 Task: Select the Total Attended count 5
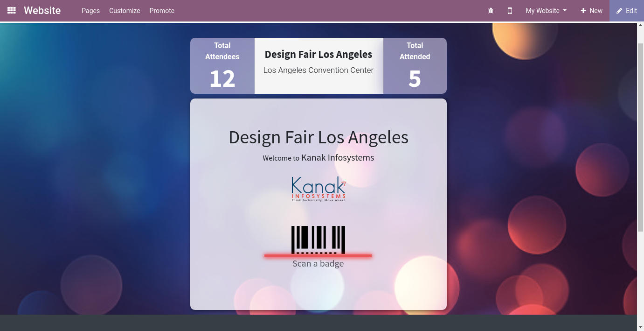point(415,78)
